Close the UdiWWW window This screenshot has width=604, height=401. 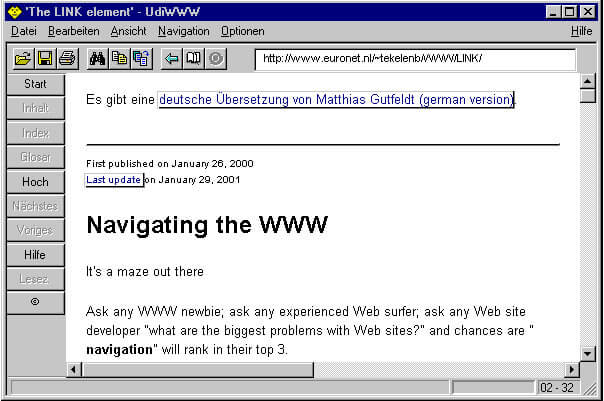588,12
